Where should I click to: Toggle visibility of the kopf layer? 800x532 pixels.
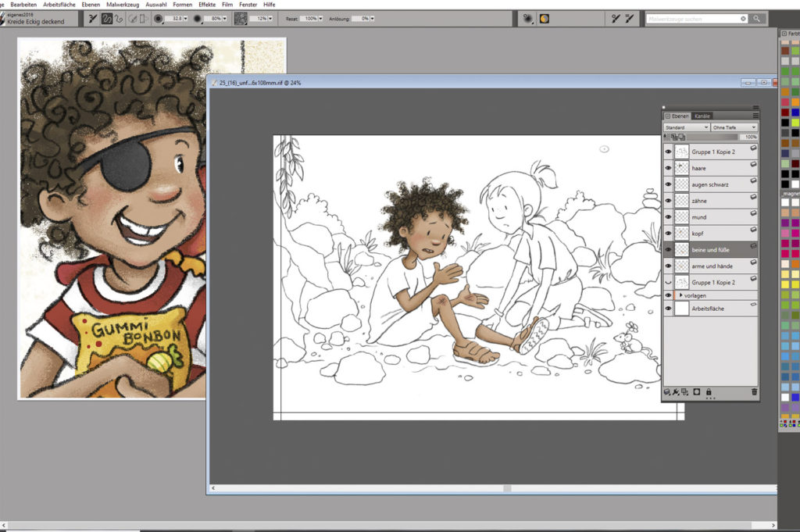pos(668,233)
